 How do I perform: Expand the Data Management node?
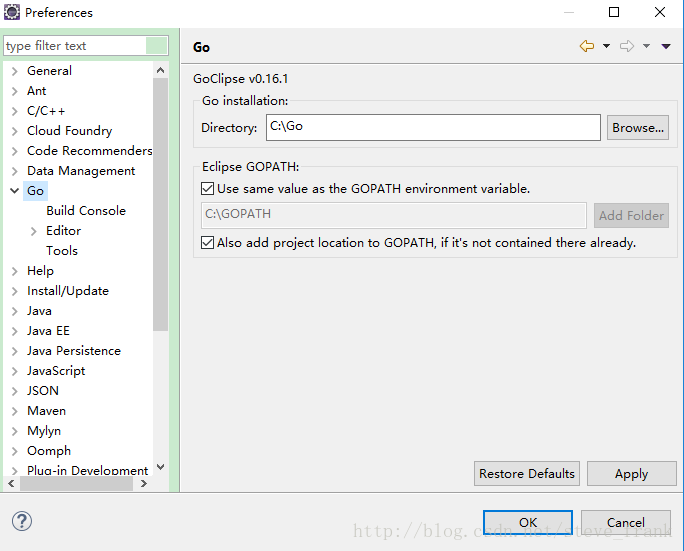pyautogui.click(x=14, y=171)
